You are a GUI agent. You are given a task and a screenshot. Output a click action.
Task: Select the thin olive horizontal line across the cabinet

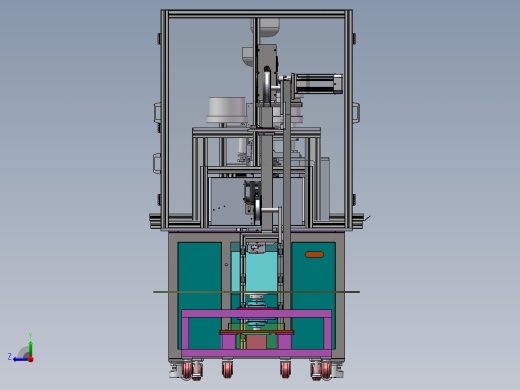tap(256, 292)
